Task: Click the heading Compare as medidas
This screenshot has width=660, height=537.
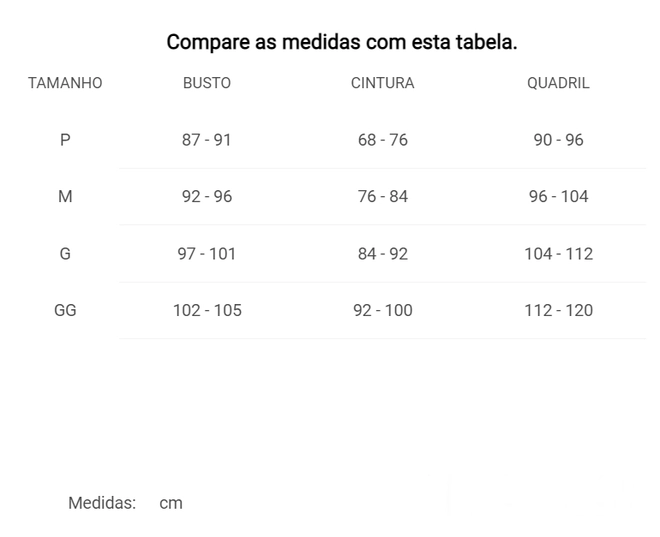Action: coord(342,42)
